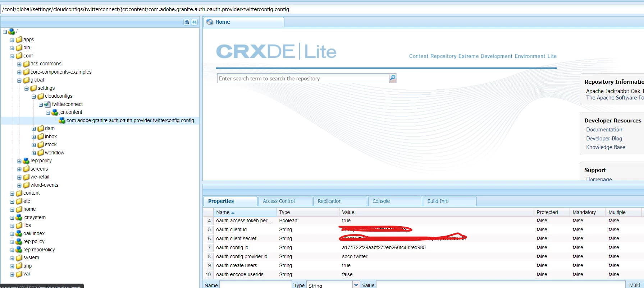Select the inbox tree node

(x=51, y=136)
